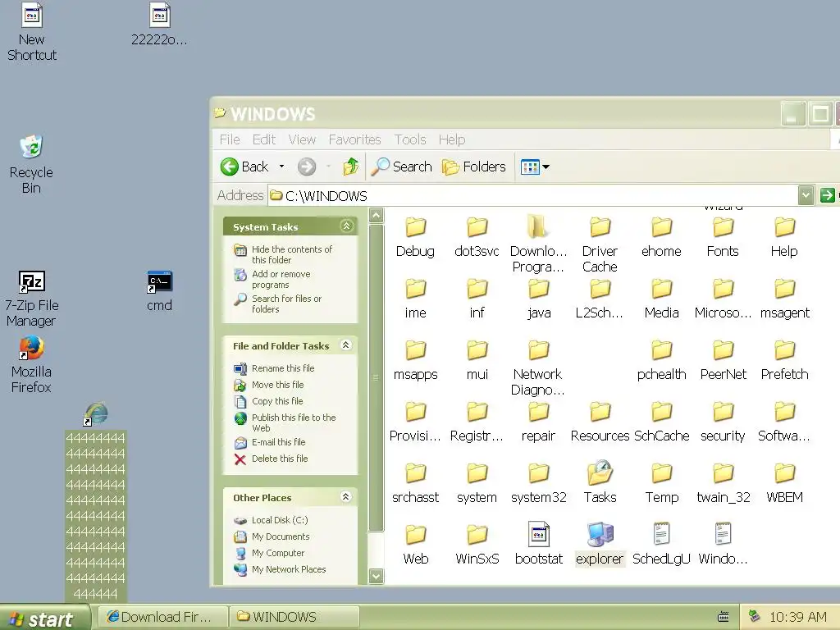This screenshot has width=840, height=630.
Task: Click the Back button
Action: pos(244,167)
